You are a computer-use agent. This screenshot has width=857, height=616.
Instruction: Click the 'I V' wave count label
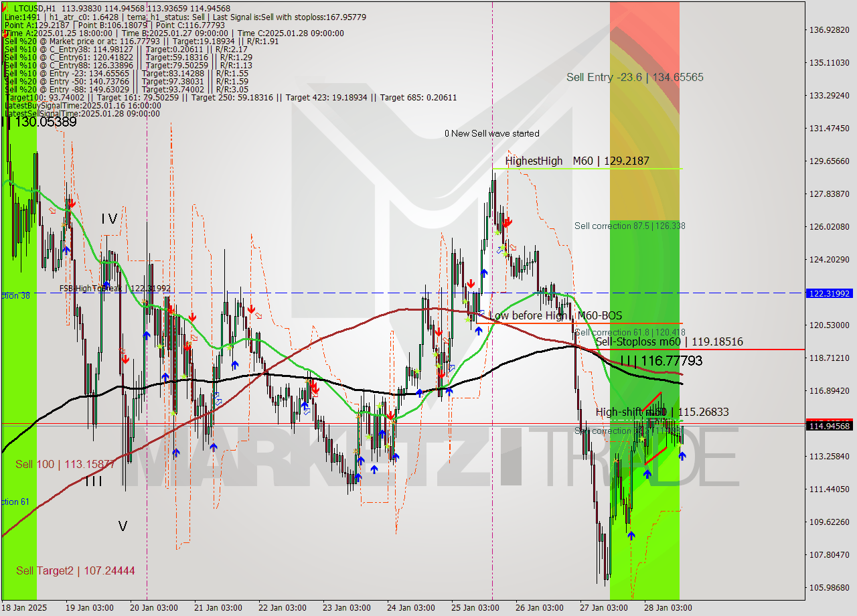pyautogui.click(x=110, y=218)
